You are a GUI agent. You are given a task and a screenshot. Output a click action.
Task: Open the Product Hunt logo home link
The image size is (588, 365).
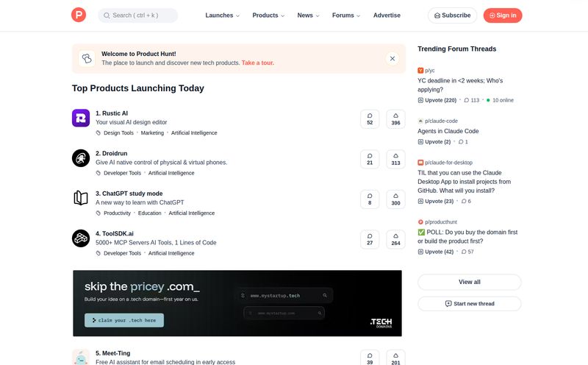coord(79,15)
